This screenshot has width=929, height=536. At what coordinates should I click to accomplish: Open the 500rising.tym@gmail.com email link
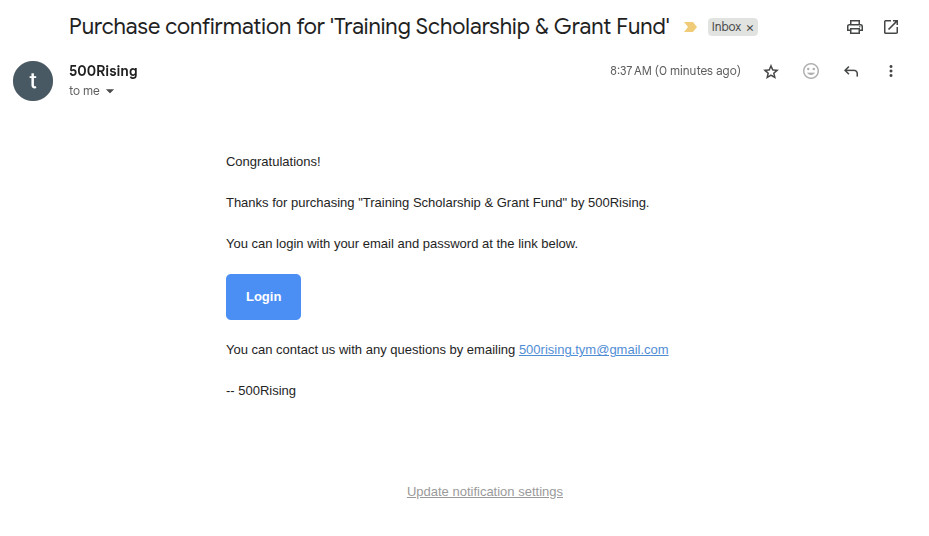593,350
